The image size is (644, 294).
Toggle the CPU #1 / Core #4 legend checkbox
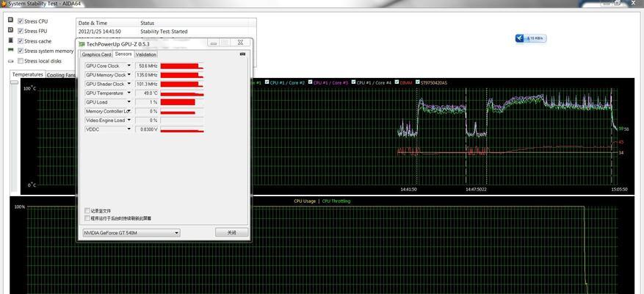coord(354,82)
